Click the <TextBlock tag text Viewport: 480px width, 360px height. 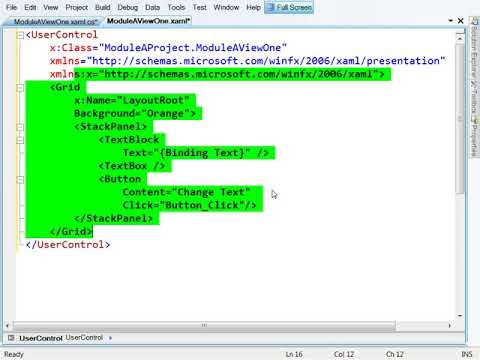coord(129,140)
